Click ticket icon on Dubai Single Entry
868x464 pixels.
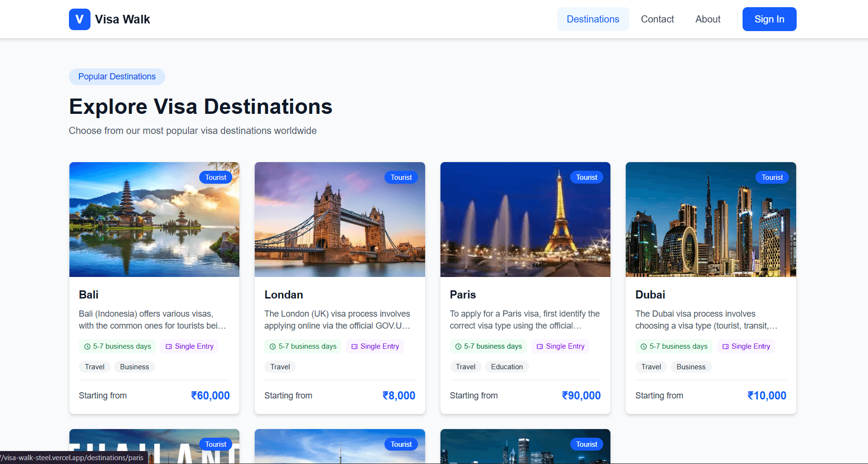(725, 347)
